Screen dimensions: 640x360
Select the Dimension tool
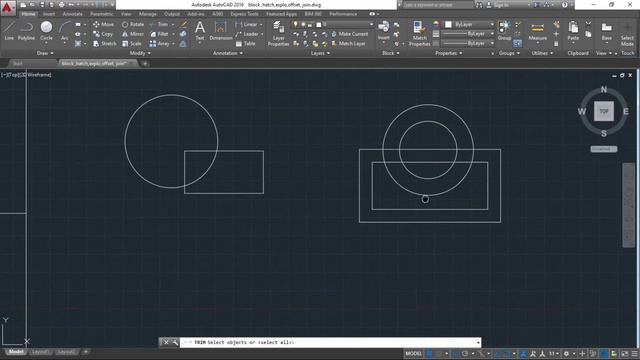[x=220, y=31]
